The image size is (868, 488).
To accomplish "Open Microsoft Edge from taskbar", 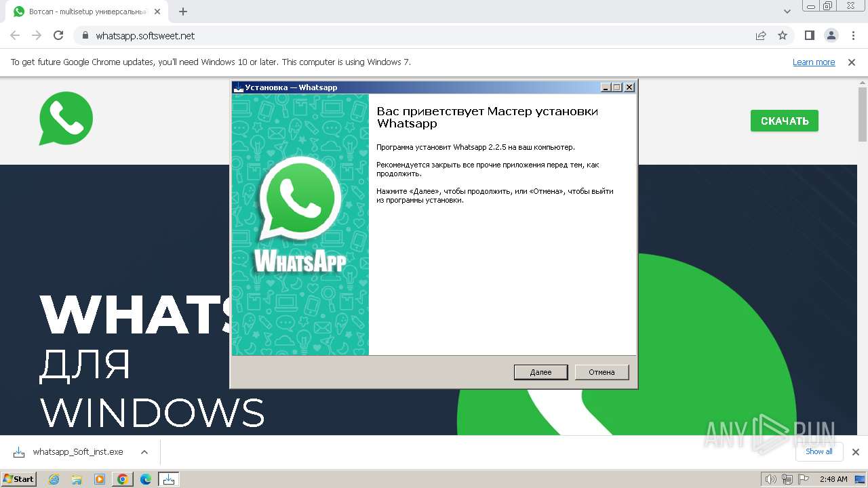I will 146,479.
